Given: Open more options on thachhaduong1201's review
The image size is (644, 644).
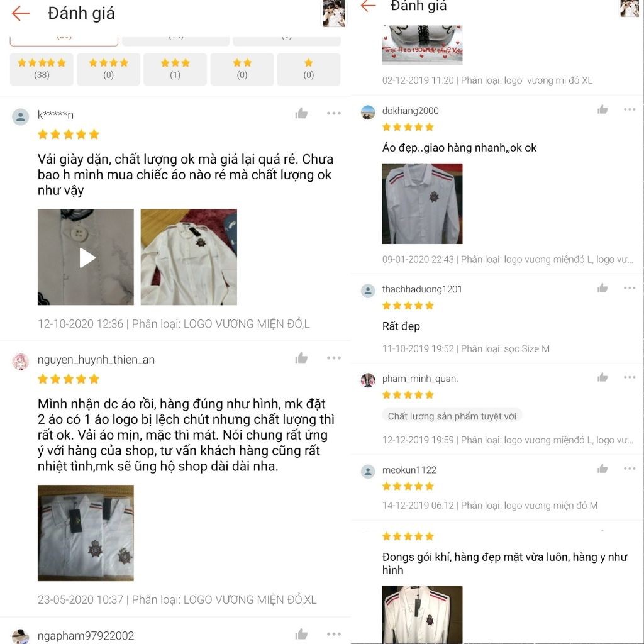Looking at the screenshot, I should point(630,288).
